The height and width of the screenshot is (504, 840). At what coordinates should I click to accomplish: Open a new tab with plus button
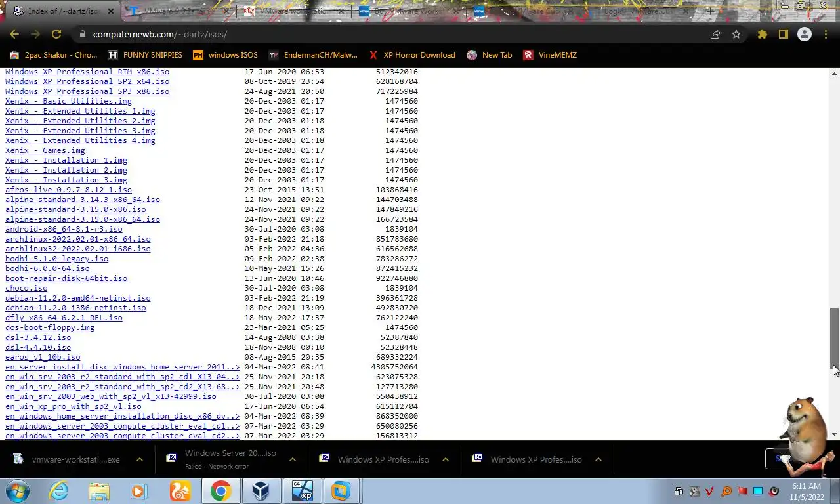click(710, 11)
